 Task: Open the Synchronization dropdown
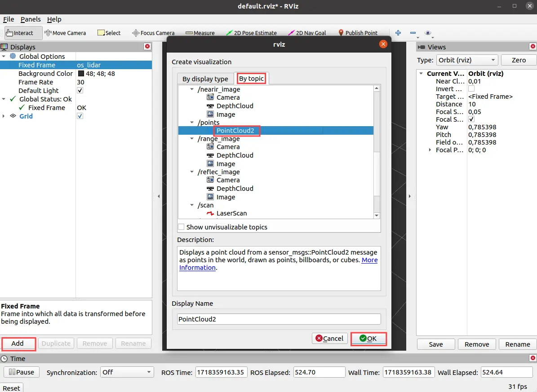pos(127,372)
